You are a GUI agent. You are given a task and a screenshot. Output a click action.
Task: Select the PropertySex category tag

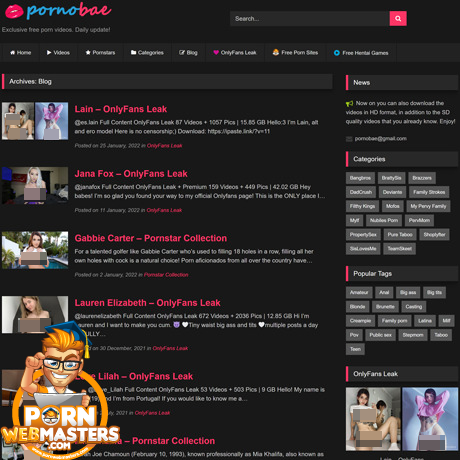363,235
